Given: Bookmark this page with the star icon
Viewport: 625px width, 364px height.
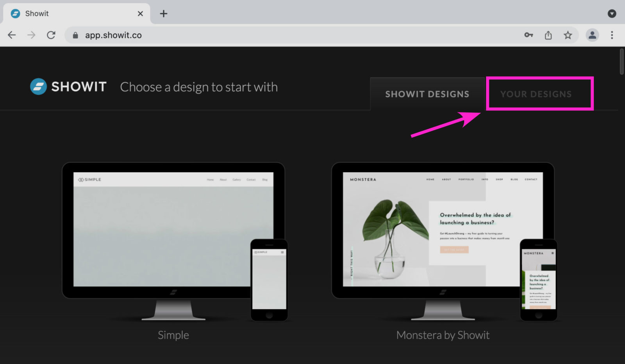Looking at the screenshot, I should tap(568, 35).
